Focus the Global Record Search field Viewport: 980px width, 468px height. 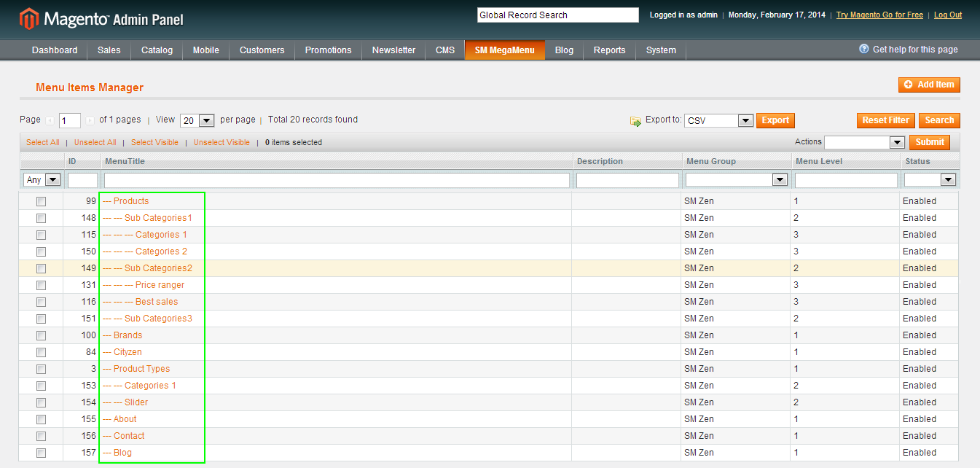coord(558,15)
